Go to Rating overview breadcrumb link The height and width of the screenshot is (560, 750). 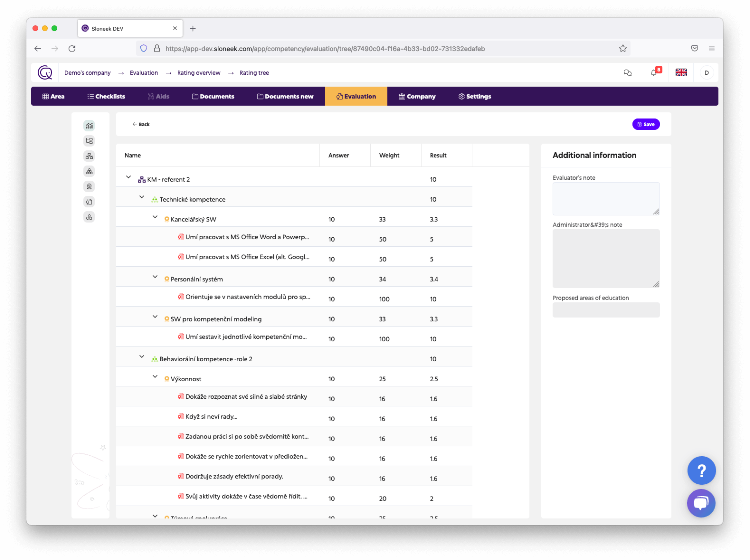tap(199, 73)
